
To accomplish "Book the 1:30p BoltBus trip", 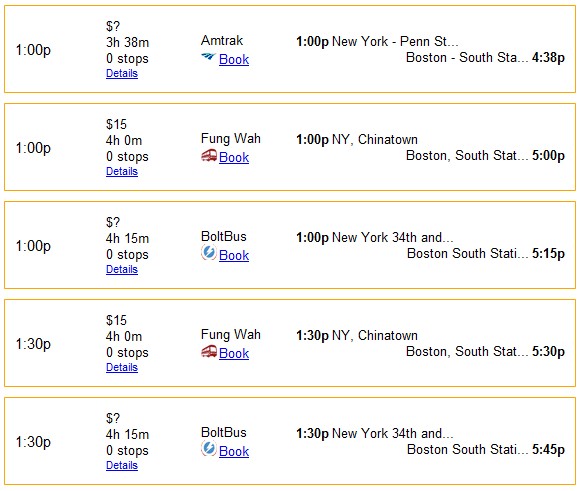I will 234,451.
